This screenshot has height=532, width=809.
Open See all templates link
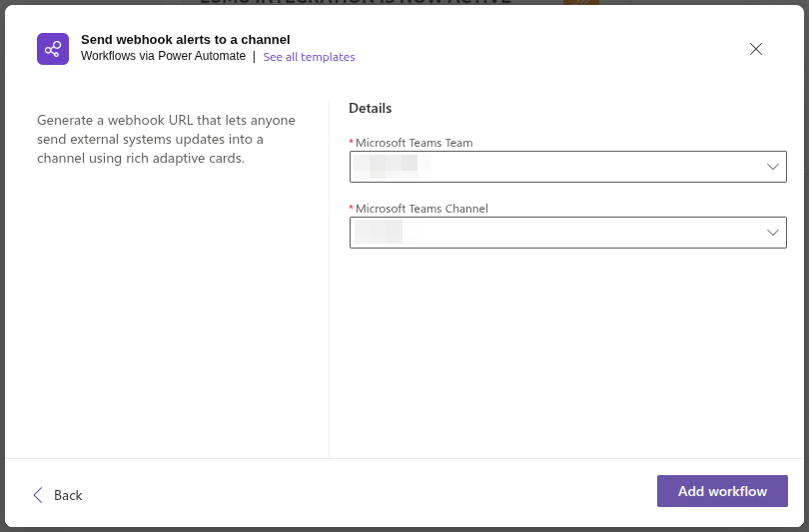coord(309,57)
